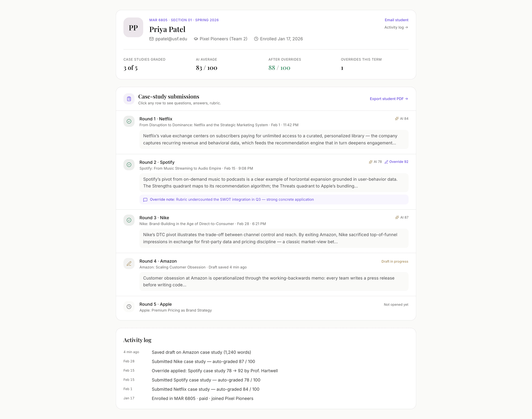
Task: Click the sparkle AI icon beside AI 84
Action: [x=397, y=119]
